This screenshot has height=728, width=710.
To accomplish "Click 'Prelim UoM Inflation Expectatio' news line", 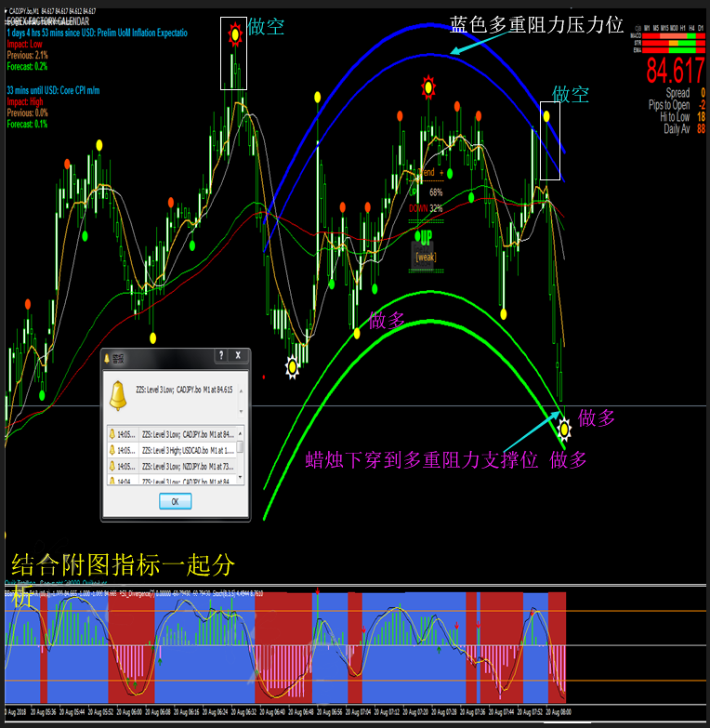I will click(x=97, y=33).
